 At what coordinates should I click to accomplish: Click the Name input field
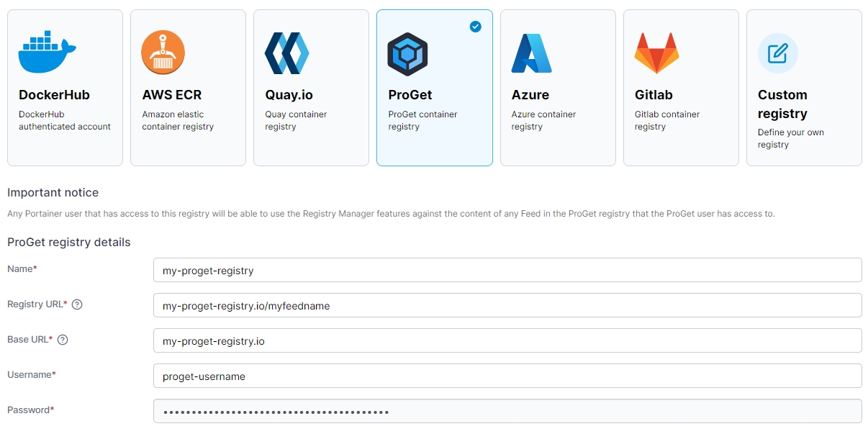(507, 271)
